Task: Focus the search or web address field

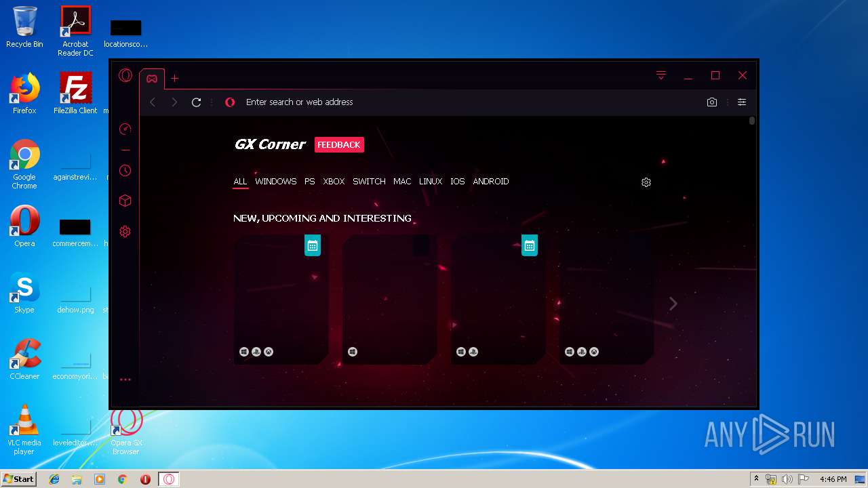Action: click(468, 102)
